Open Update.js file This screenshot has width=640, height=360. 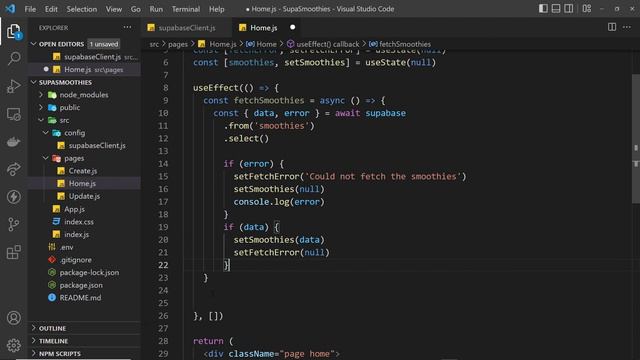click(x=84, y=196)
